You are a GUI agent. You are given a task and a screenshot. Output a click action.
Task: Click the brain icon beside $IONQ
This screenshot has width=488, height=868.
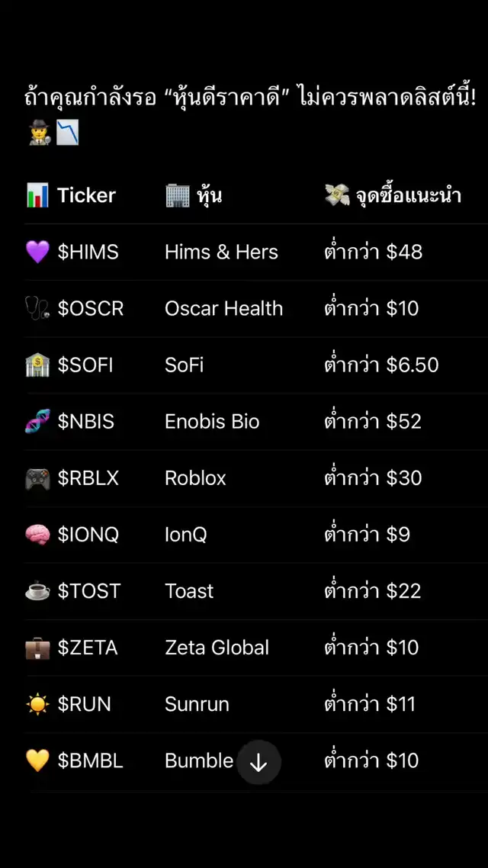[x=37, y=535]
